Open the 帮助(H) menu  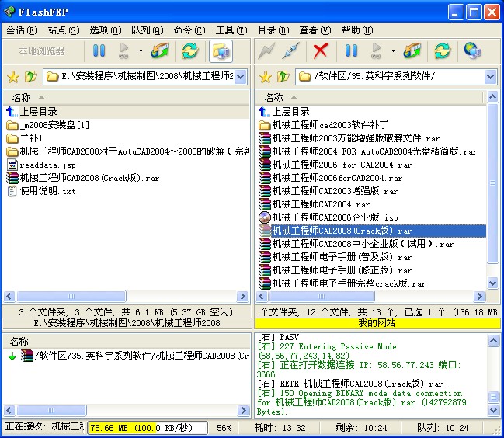(x=357, y=30)
